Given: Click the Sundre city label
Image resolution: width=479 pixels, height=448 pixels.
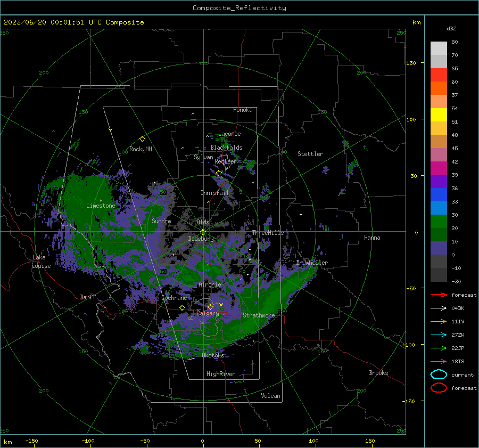Looking at the screenshot, I should pyautogui.click(x=161, y=221).
